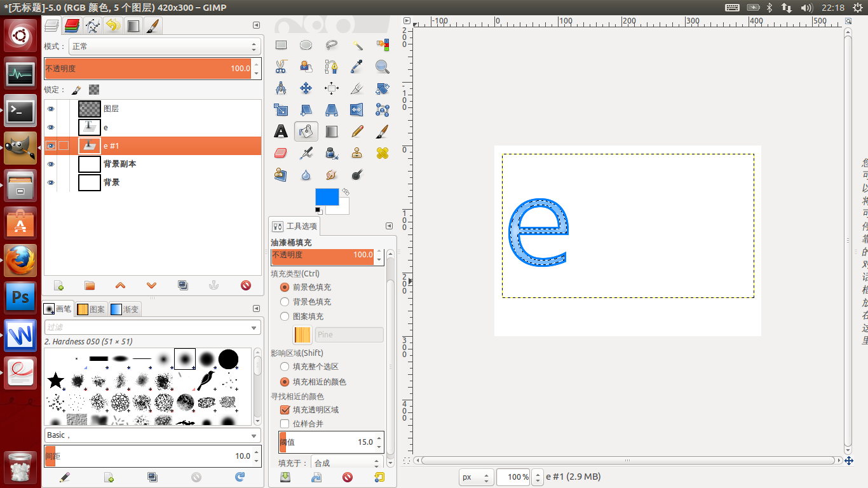
Task: Select the Foreground Select tool
Action: point(306,67)
